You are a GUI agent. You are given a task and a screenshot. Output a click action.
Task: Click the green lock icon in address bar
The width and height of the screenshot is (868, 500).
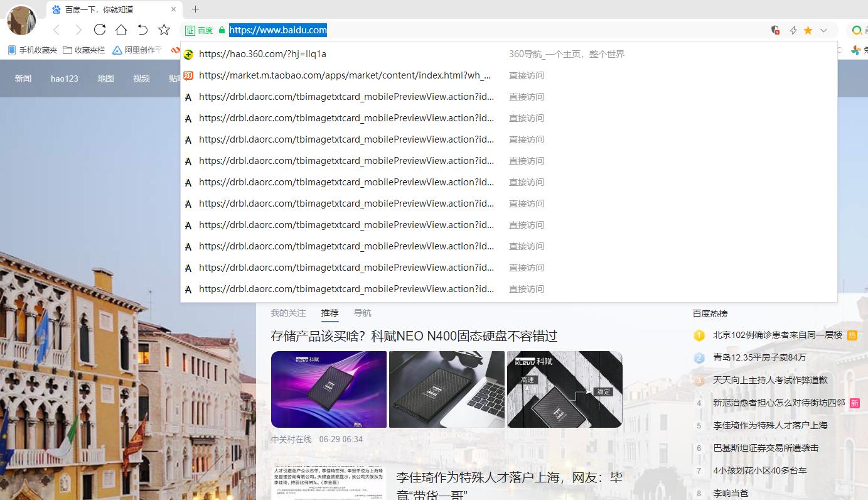[x=221, y=30]
